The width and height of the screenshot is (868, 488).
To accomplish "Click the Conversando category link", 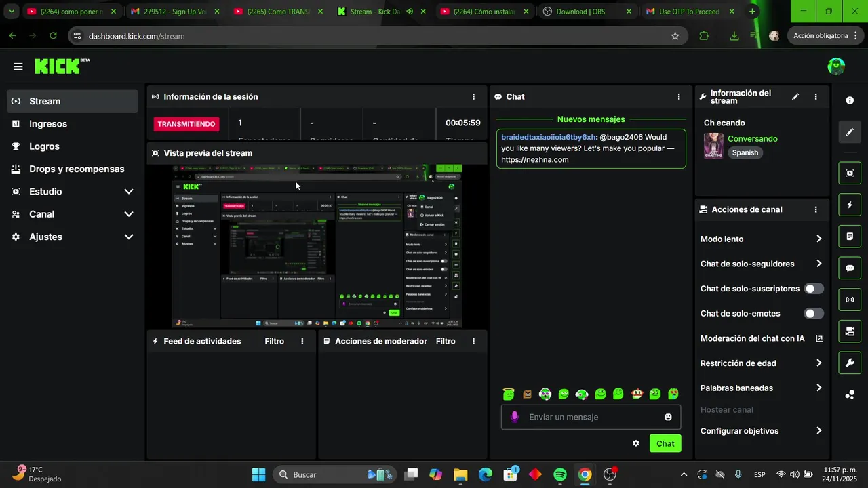I will [753, 139].
